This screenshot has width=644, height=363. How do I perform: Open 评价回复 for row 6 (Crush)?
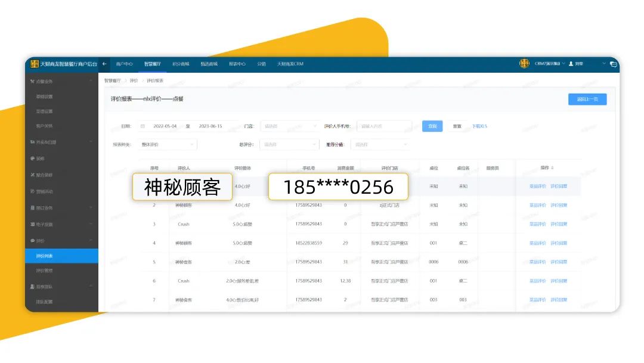(559, 281)
